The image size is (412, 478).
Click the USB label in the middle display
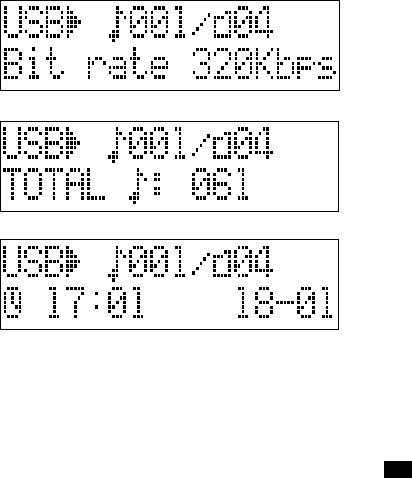(x=33, y=143)
